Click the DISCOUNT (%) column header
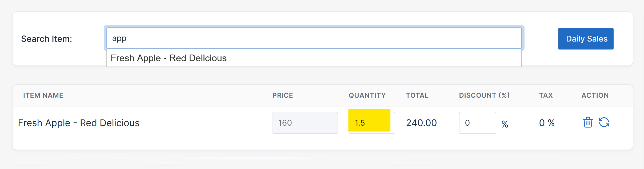 484,95
